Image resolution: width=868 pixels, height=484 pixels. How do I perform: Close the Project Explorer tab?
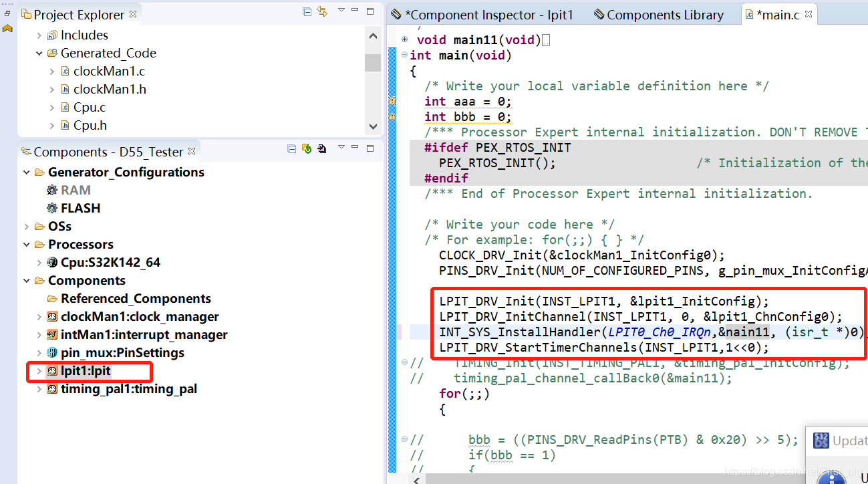(133, 13)
